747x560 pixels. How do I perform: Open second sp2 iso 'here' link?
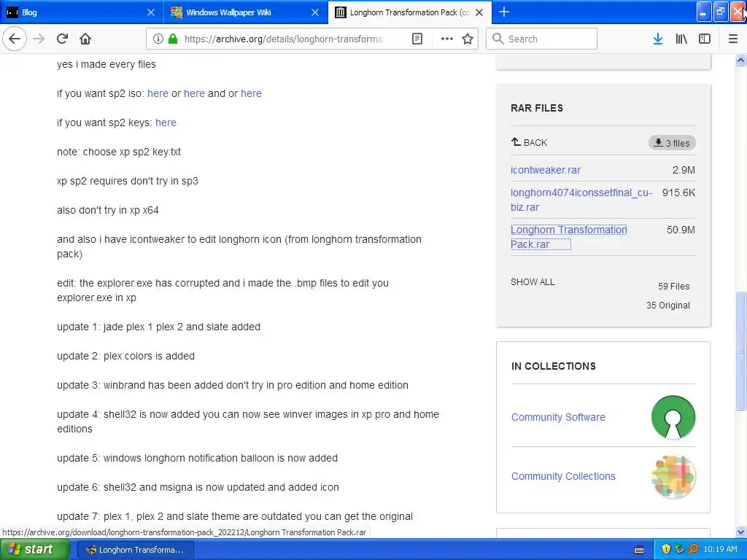click(x=194, y=93)
